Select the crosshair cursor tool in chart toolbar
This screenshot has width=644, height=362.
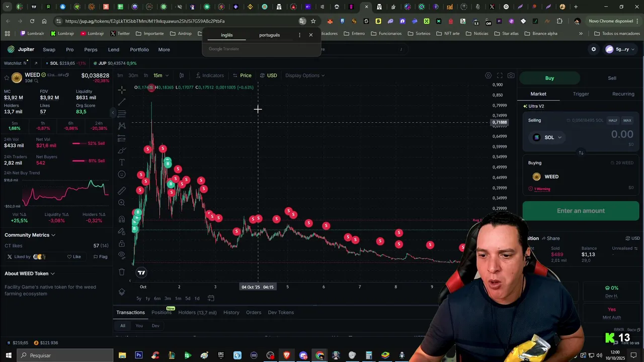click(x=122, y=89)
